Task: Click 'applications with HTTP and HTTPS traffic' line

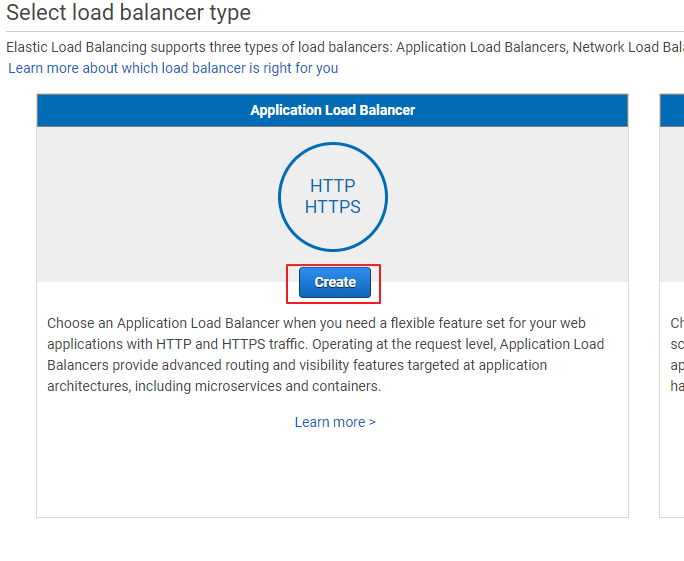Action: click(x=325, y=344)
